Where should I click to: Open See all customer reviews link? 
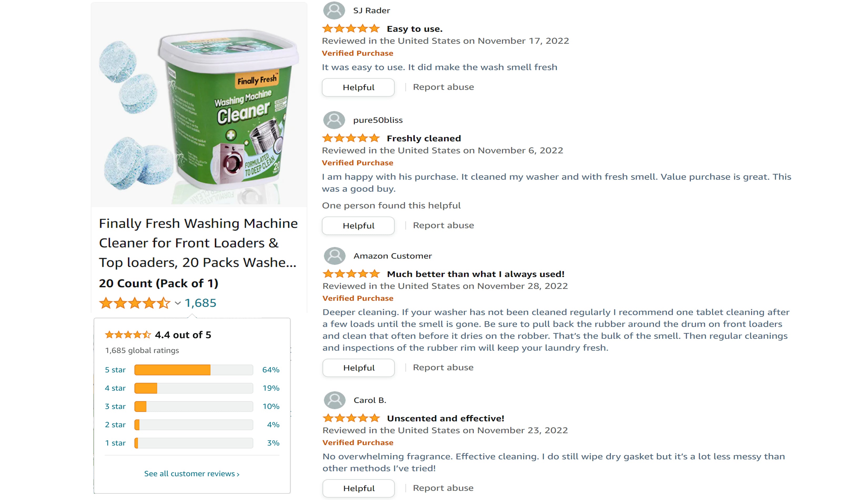tap(191, 474)
